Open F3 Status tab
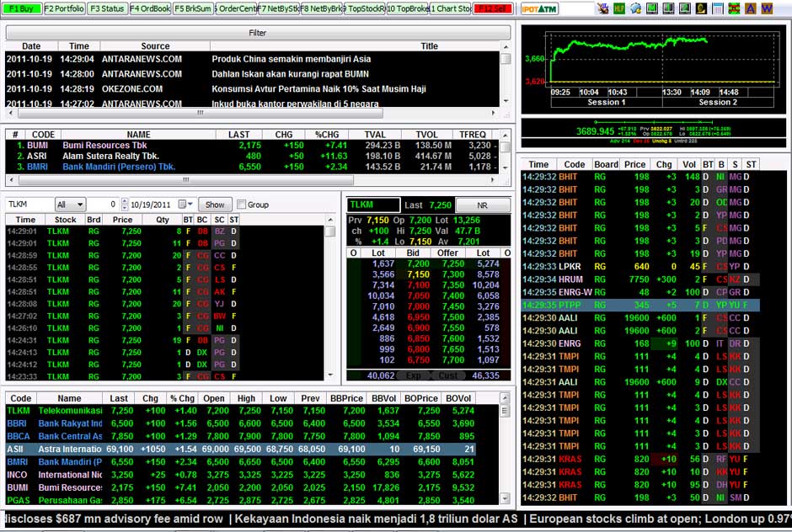The height and width of the screenshot is (532, 792). (106, 8)
